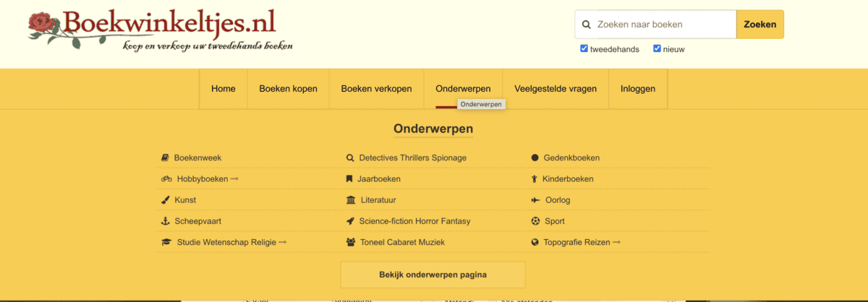Image resolution: width=868 pixels, height=302 pixels.
Task: Click the anchor icon for Scheepvaart
Action: pos(166,221)
